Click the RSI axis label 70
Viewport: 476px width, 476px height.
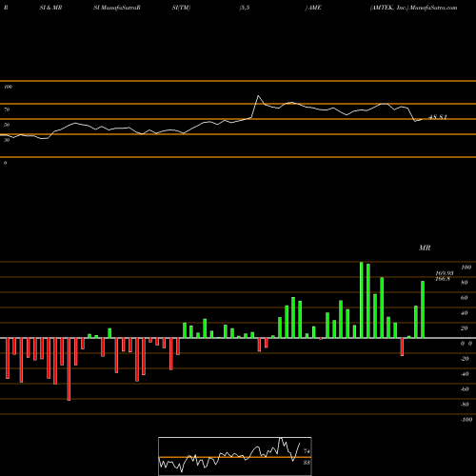(x=7, y=109)
